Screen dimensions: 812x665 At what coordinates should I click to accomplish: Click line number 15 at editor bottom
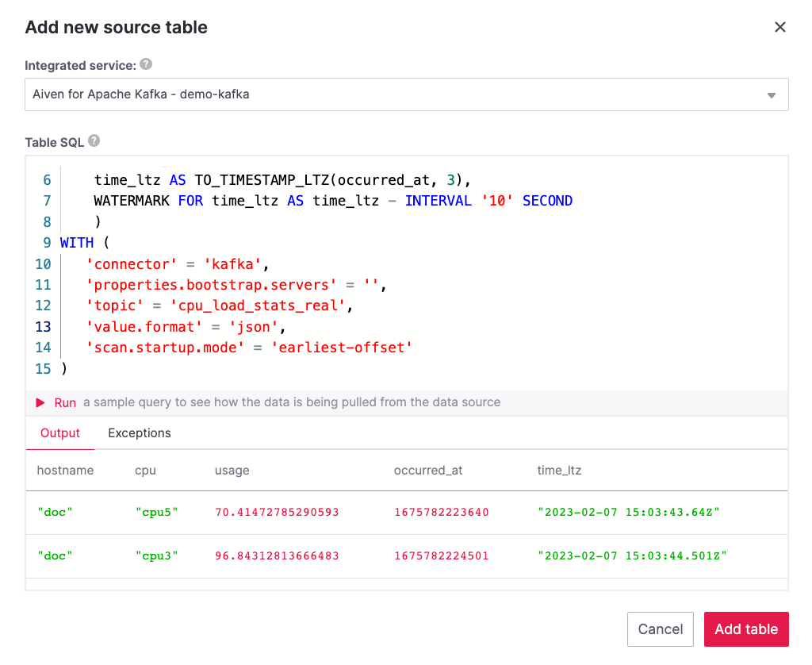pos(46,368)
